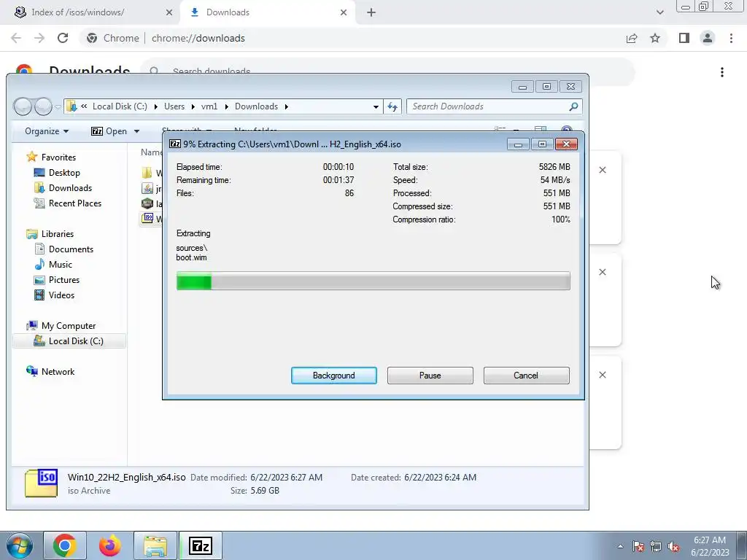Remove the third download card with X
This screenshot has width=747, height=560.
602,375
